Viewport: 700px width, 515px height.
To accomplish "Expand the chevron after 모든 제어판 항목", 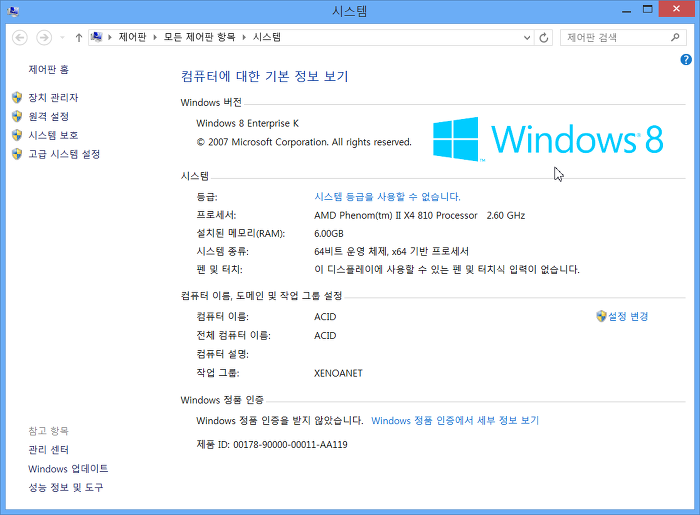I will click(244, 37).
